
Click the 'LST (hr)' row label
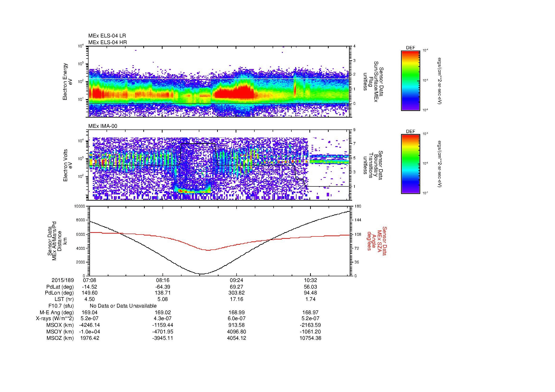coord(64,299)
